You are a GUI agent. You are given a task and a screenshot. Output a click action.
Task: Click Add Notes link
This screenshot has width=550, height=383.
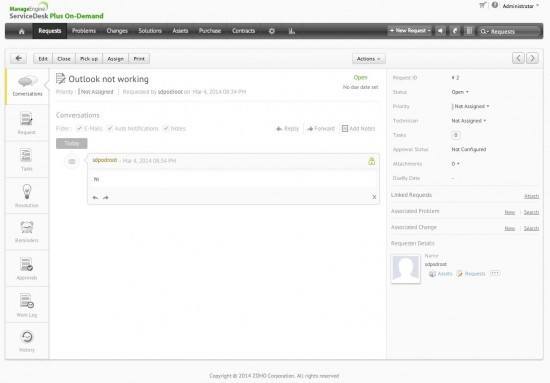click(x=358, y=129)
